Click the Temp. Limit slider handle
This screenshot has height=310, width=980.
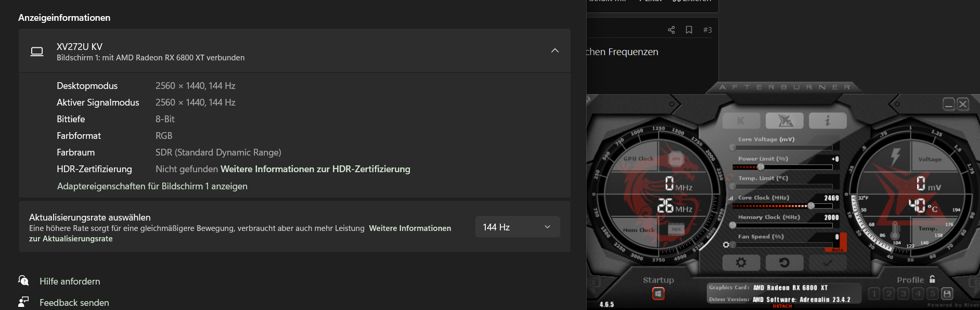click(x=732, y=186)
